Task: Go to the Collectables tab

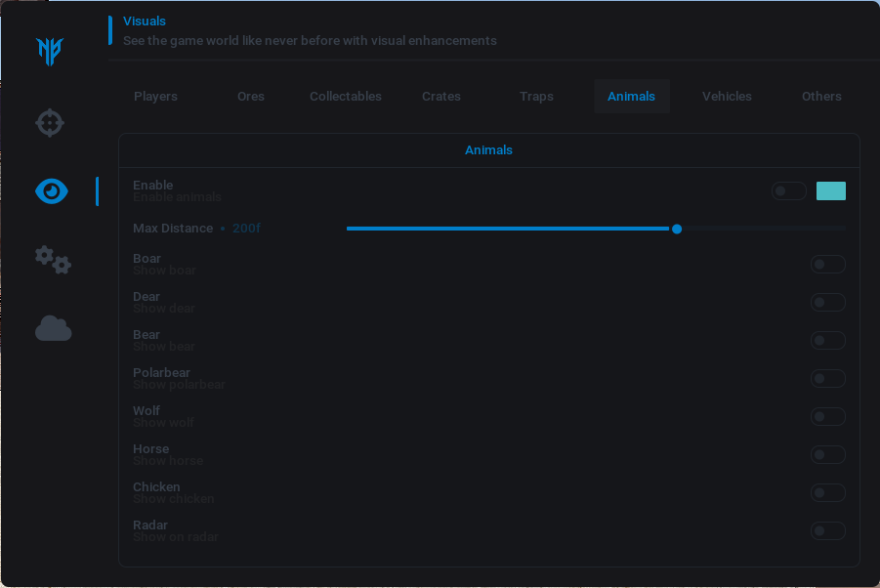Action: click(x=346, y=97)
